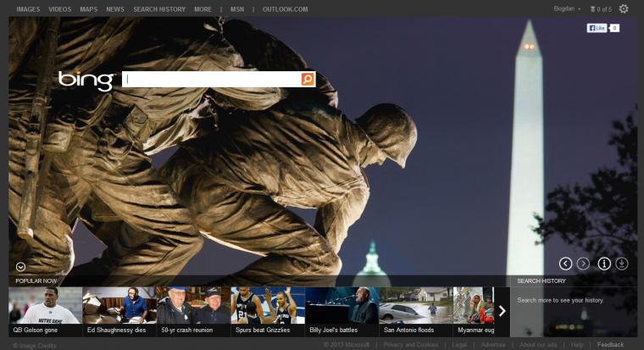
Task: Click the Facebook like count box
Action: (614, 28)
